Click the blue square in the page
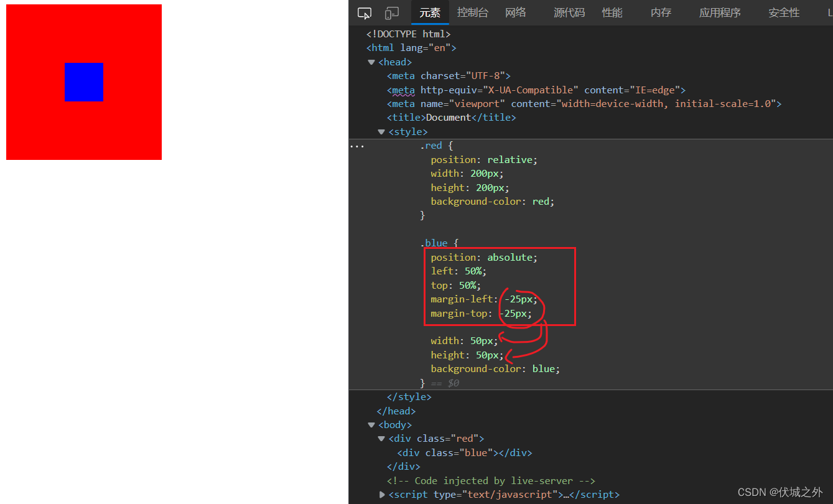Screen dimensions: 833x504 (84, 82)
